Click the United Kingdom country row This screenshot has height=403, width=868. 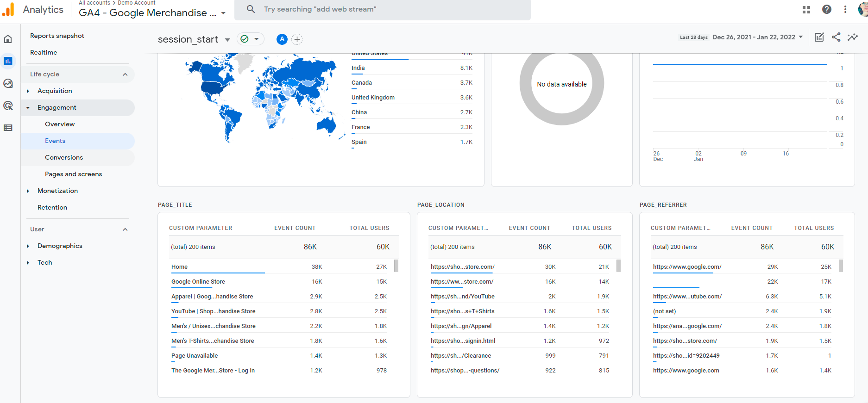click(x=412, y=98)
